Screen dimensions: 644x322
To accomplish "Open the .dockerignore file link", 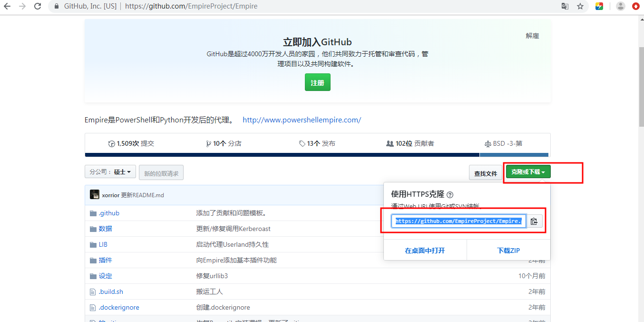I will (119, 307).
